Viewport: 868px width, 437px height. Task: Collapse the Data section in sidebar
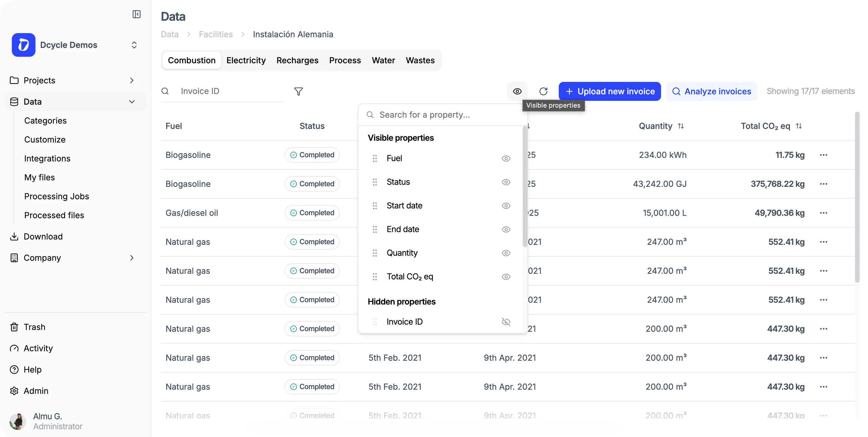coord(132,102)
